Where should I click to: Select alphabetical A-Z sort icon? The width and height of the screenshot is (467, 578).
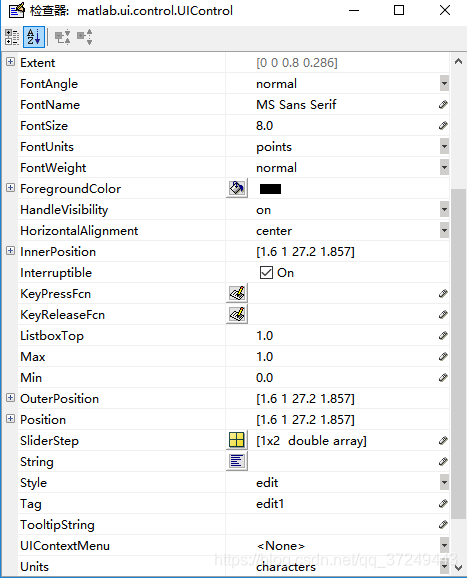click(34, 37)
